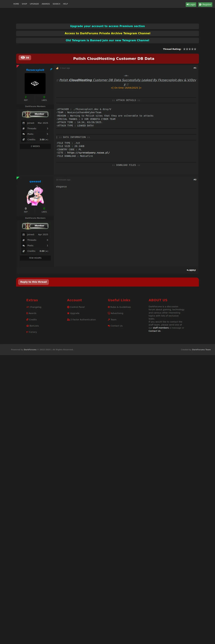Click the [+] next to 3.00 credits
215x644 pixels.
point(47,140)
